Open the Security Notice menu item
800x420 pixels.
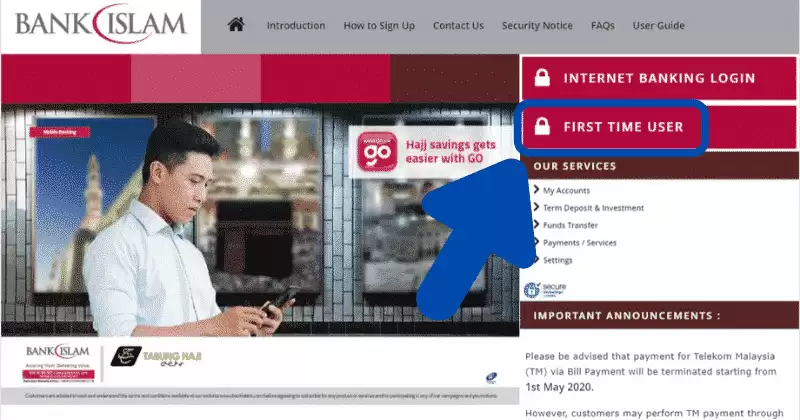click(x=537, y=25)
